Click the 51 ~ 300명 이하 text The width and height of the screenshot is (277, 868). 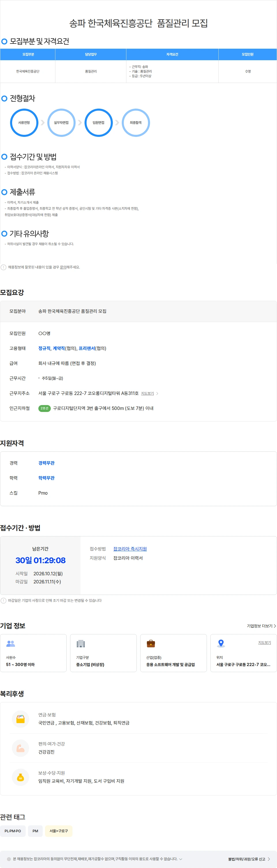pyautogui.click(x=20, y=665)
